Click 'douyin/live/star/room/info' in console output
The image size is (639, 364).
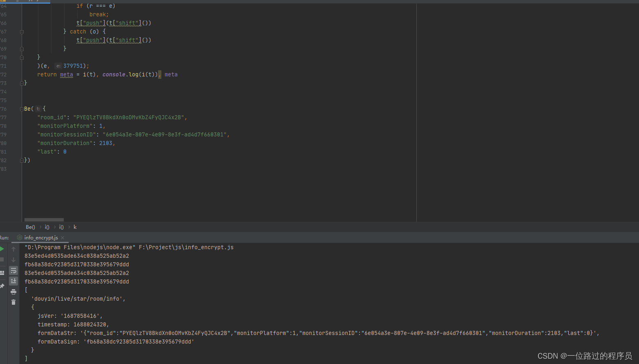click(x=77, y=299)
